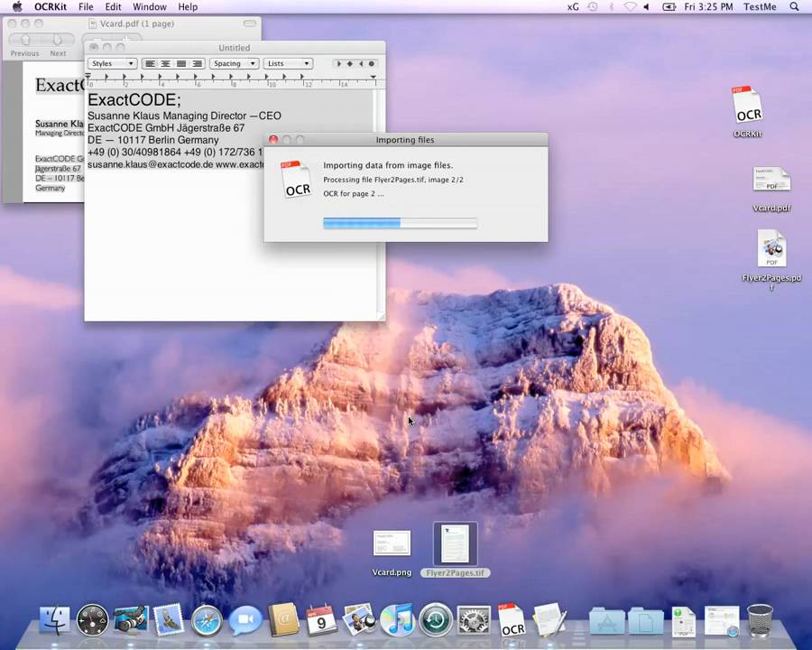Select Flyer2Pages.pdf desktop file icon

click(771, 250)
